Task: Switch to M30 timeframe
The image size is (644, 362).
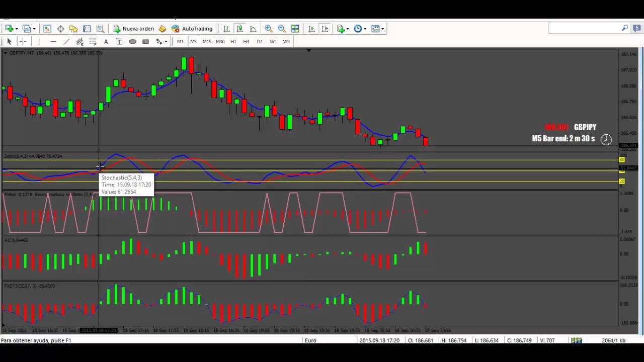Action: pyautogui.click(x=220, y=41)
